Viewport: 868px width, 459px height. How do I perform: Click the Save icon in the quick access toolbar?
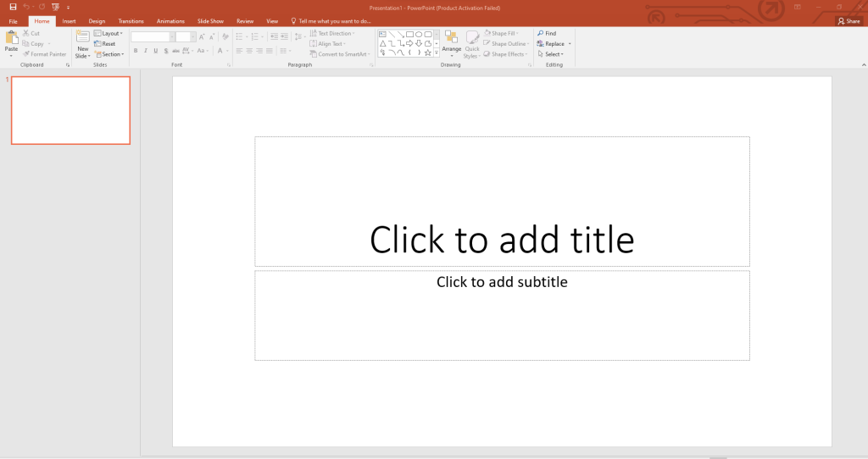(13, 7)
